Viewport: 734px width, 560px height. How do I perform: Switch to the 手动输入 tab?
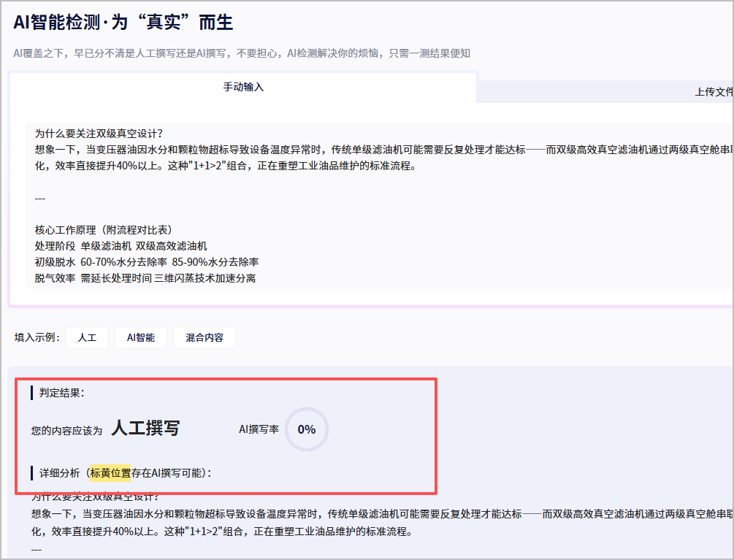[243, 87]
